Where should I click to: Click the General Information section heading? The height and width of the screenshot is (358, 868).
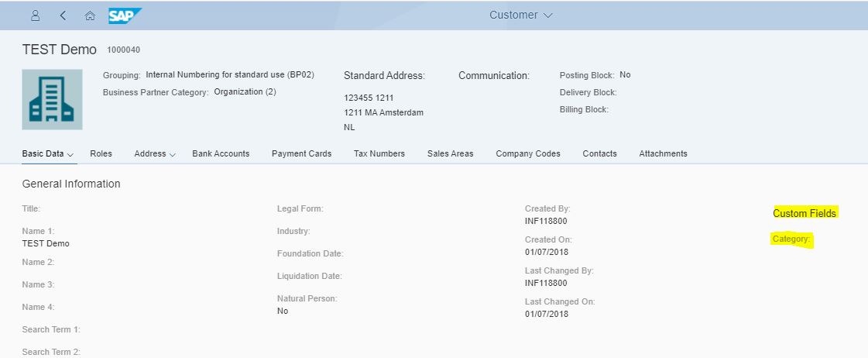(71, 184)
